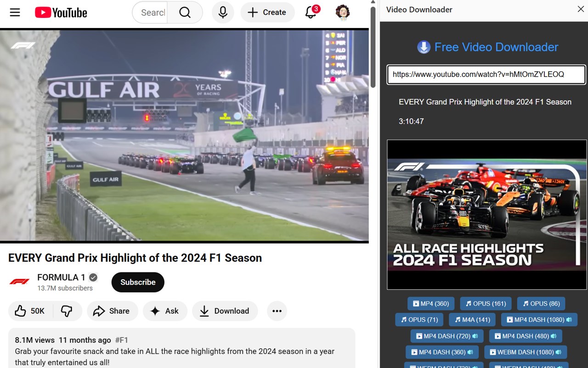Image resolution: width=588 pixels, height=368 pixels.
Task: Click the search magnifier icon
Action: point(184,12)
